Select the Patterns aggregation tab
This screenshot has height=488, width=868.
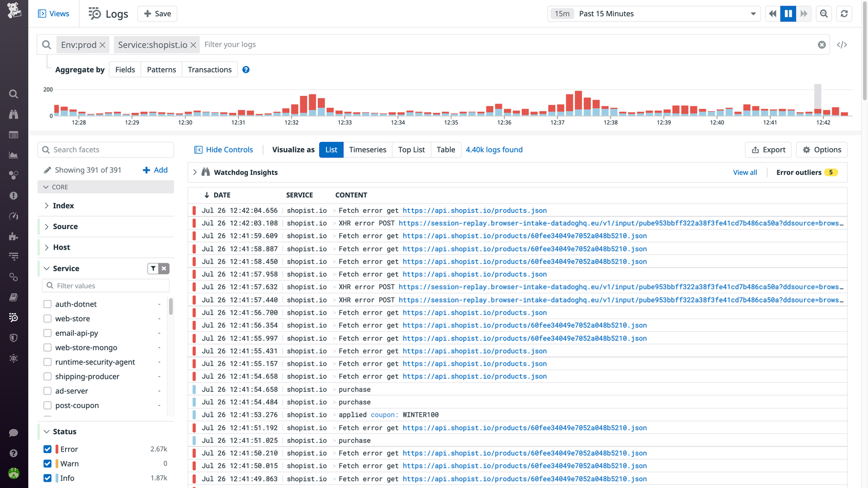tap(161, 69)
